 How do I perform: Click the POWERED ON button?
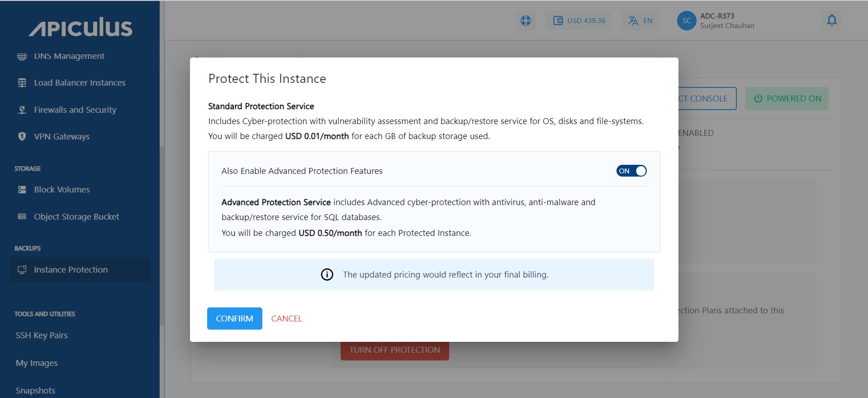click(787, 99)
